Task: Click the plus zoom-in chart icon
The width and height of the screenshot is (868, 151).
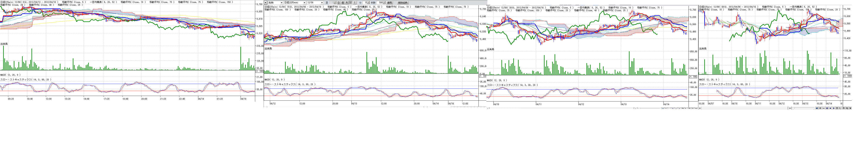Action: [821, 108]
